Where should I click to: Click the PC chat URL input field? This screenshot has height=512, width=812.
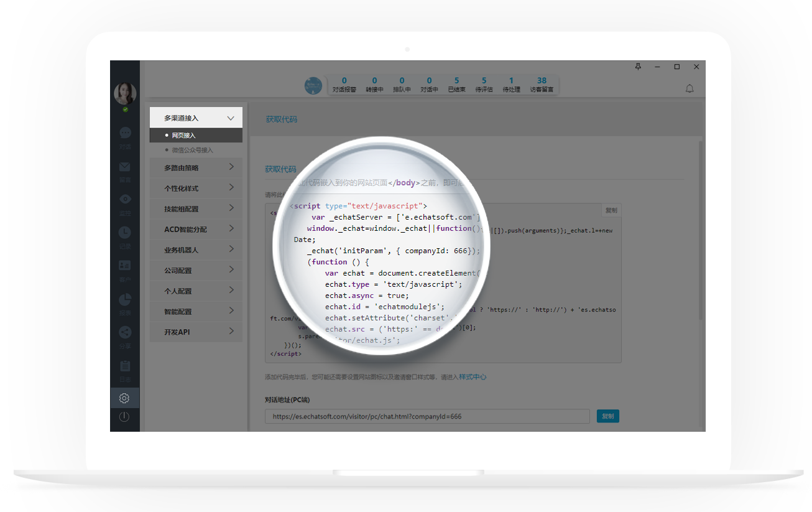[427, 416]
